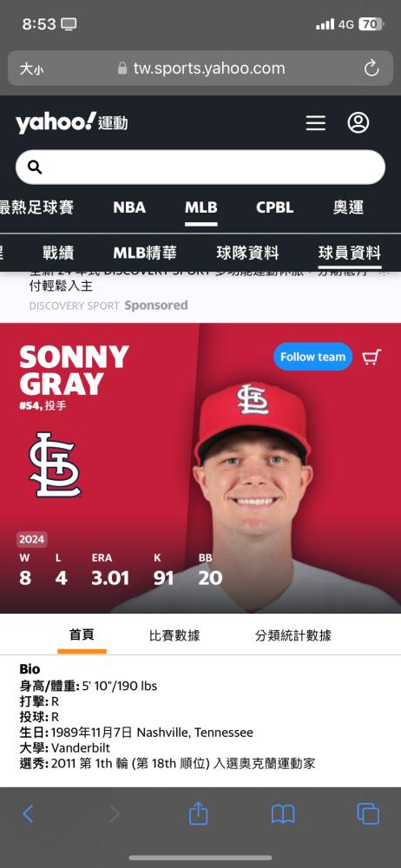This screenshot has width=401, height=868.
Task: Open the hamburger menu icon
Action: point(316,123)
